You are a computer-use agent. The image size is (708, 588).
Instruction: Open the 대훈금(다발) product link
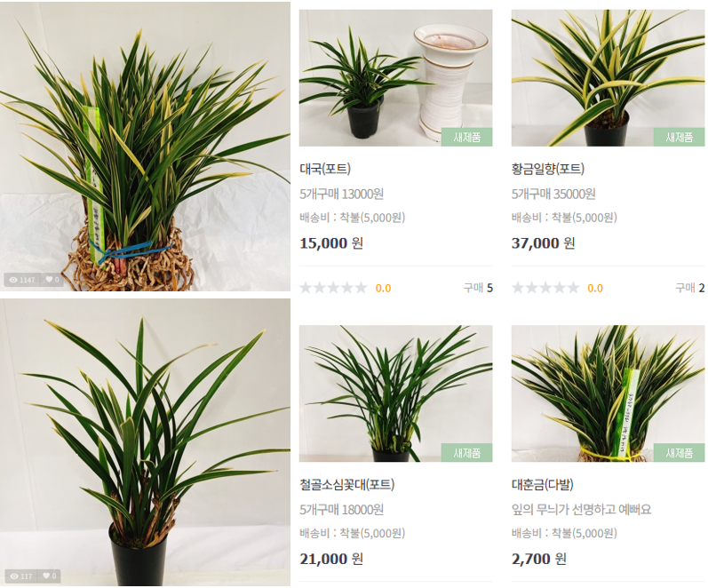coord(542,485)
